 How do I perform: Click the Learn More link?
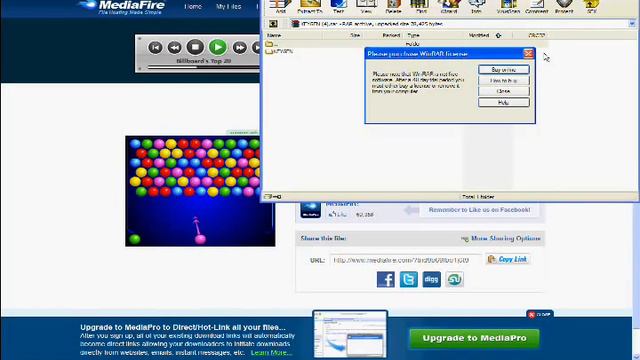pos(271,353)
